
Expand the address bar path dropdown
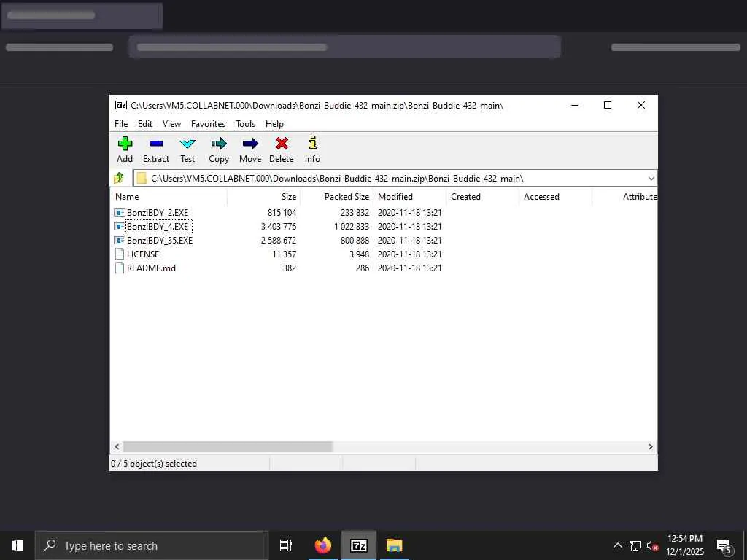pos(651,178)
